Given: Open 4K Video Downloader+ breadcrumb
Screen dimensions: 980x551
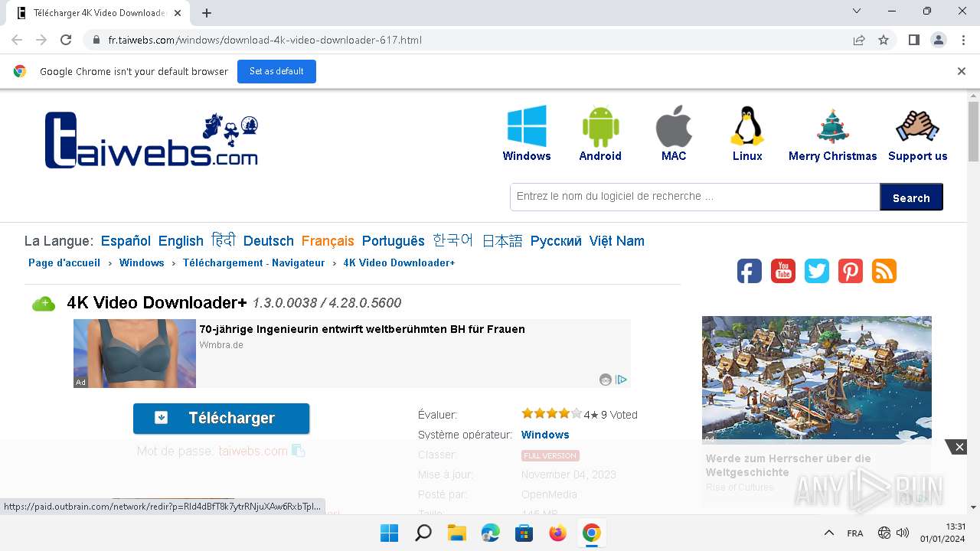Looking at the screenshot, I should [x=399, y=262].
